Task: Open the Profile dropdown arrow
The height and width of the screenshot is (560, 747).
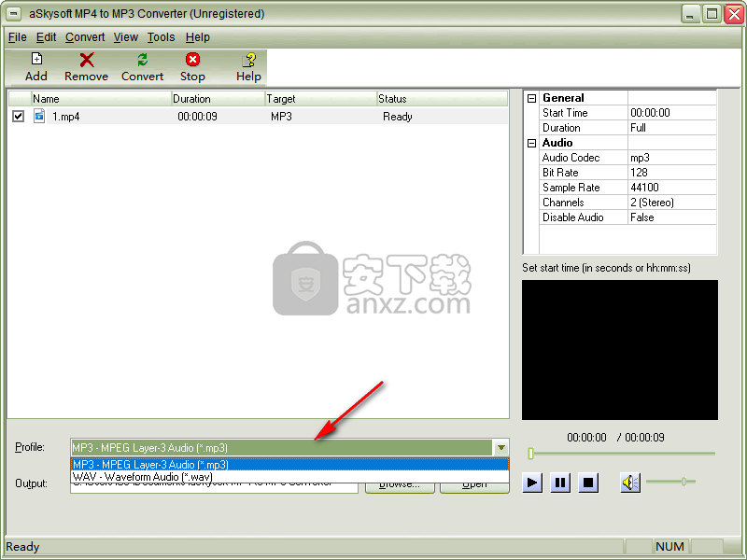Action: (x=500, y=448)
